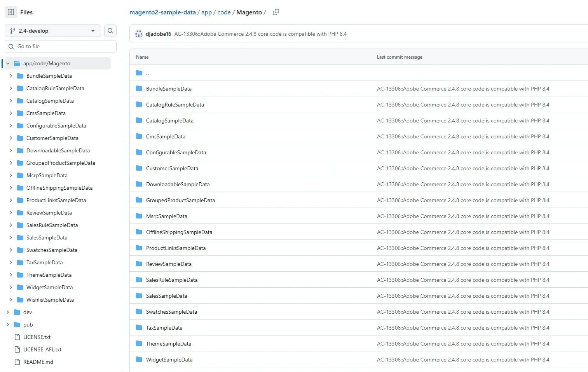Image resolution: width=588 pixels, height=372 pixels.
Task: Open the code breadcrumb link
Action: [224, 12]
